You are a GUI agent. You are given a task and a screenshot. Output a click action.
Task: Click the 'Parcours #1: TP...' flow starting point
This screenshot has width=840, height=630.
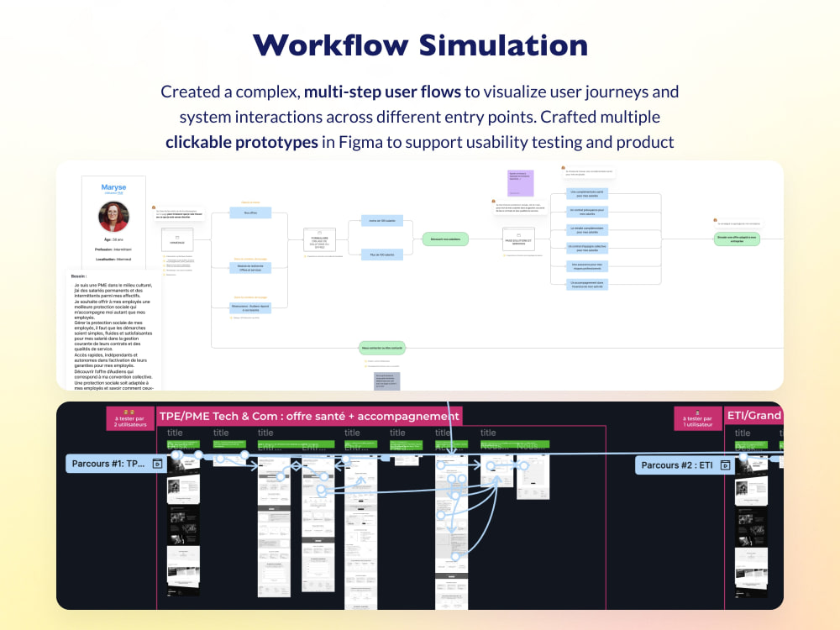coord(115,464)
